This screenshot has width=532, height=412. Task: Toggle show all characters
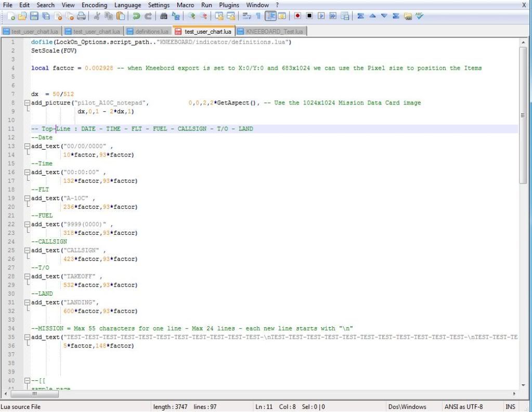259,16
